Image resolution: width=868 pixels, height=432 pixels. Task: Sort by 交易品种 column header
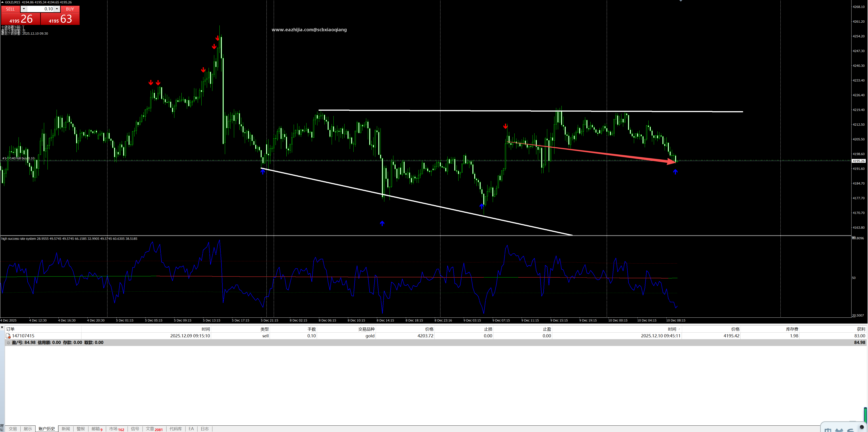346,329
